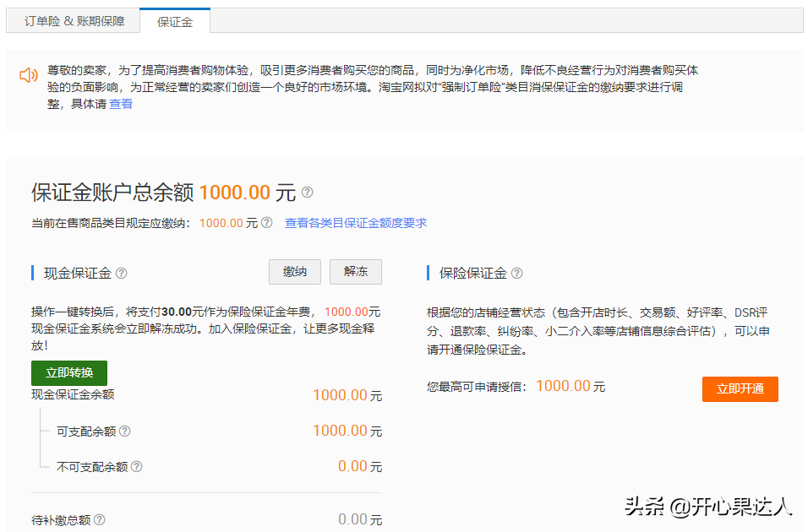Image resolution: width=808 pixels, height=532 pixels.
Task: Open the 查看 link in the notice
Action: (x=121, y=104)
